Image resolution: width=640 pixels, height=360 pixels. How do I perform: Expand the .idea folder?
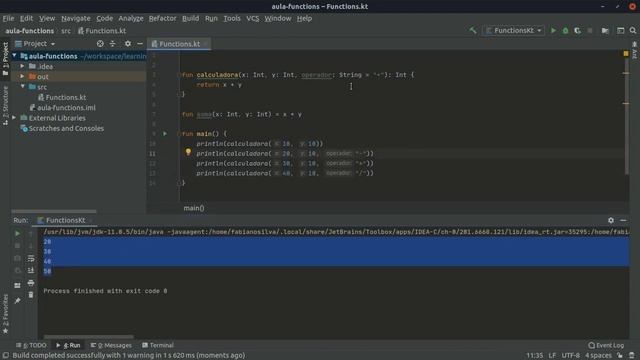[x=22, y=66]
